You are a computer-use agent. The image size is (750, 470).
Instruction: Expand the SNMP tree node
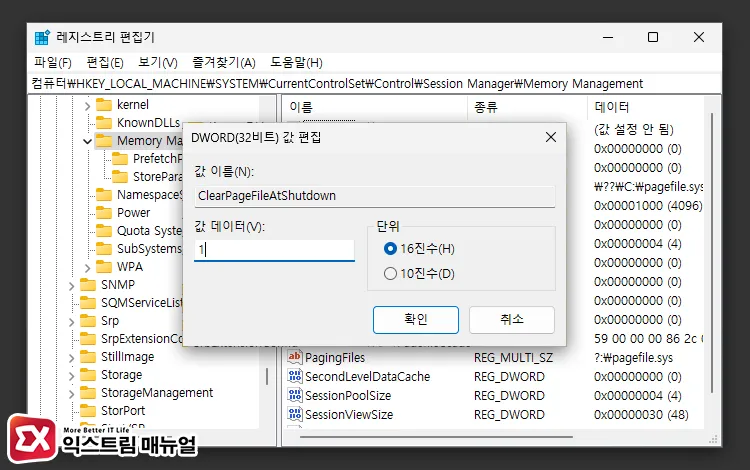coord(71,286)
